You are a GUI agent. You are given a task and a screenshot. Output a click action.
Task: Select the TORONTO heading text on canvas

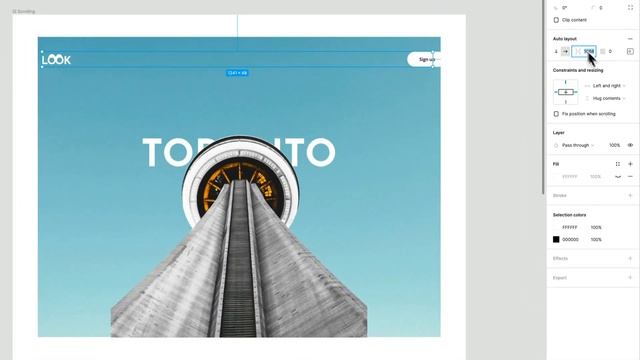click(239, 152)
